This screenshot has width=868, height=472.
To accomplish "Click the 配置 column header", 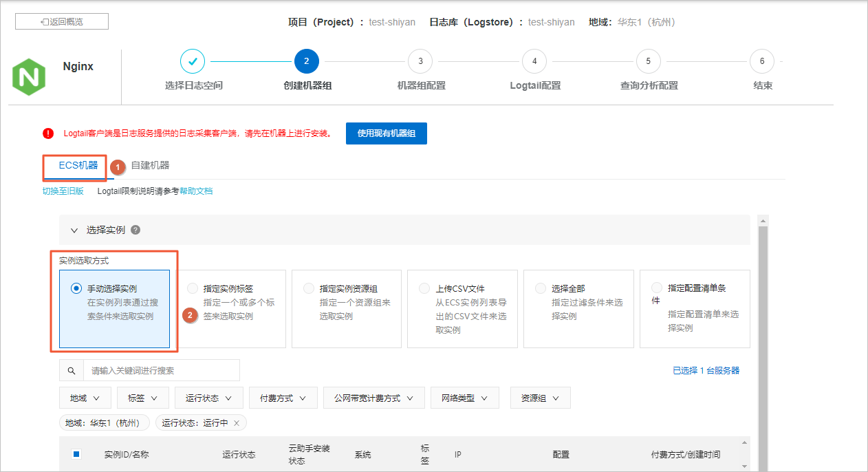I will (x=561, y=455).
